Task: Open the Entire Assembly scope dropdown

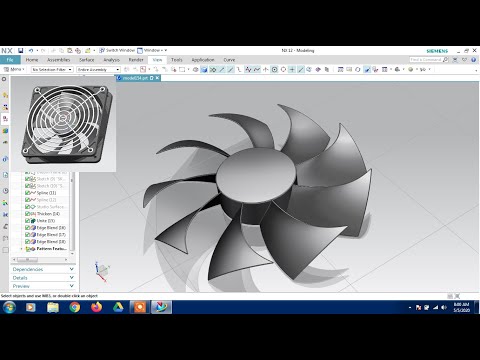Action: [98, 69]
